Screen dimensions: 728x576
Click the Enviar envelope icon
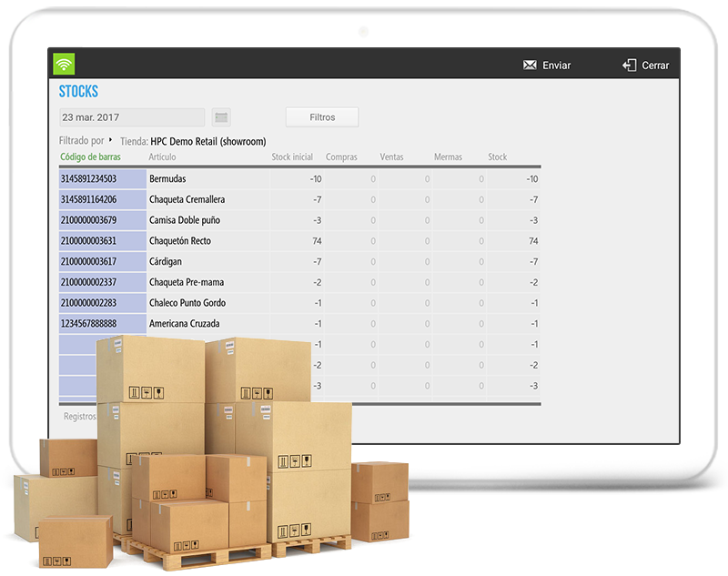point(530,66)
